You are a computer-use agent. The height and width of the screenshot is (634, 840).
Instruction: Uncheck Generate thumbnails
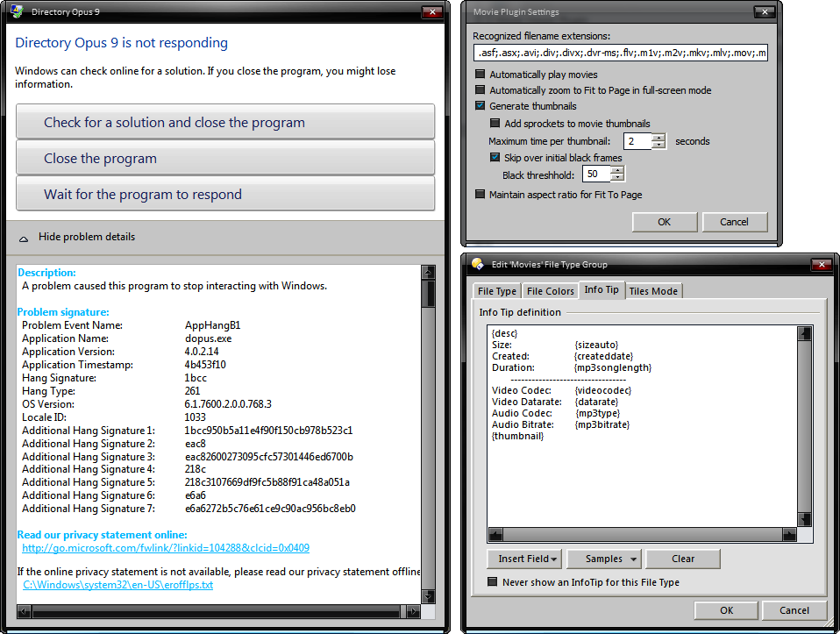480,105
